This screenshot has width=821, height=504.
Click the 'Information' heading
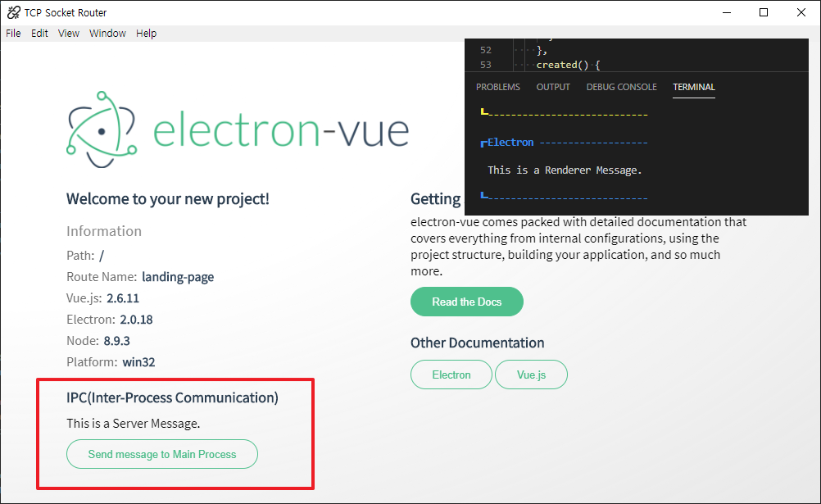pyautogui.click(x=104, y=231)
